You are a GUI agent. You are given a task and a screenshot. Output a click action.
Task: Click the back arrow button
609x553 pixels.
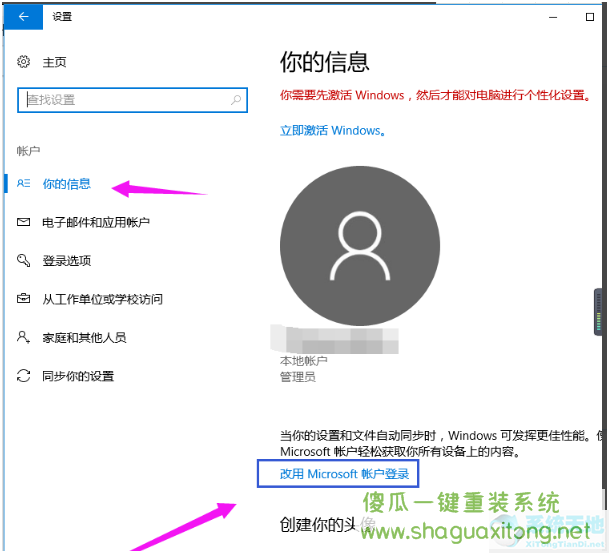(x=23, y=17)
